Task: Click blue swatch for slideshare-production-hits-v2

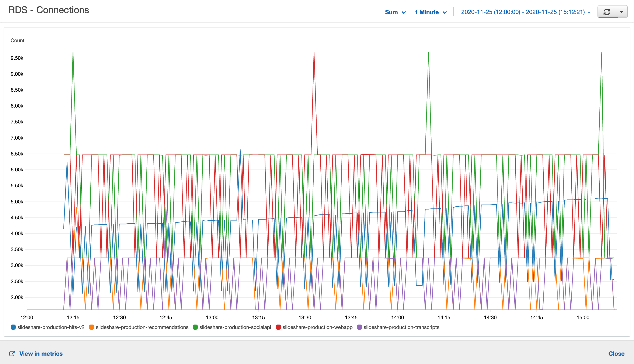Action: (x=13, y=327)
